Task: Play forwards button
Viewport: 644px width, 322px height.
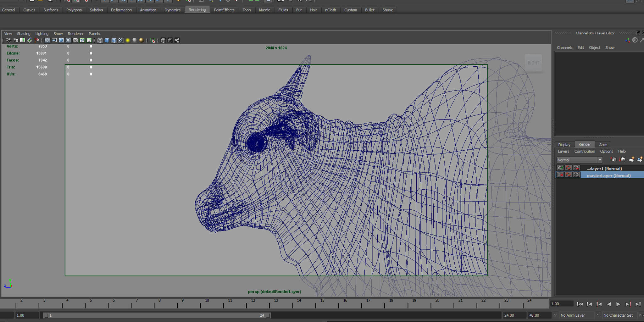Action: click(618, 304)
